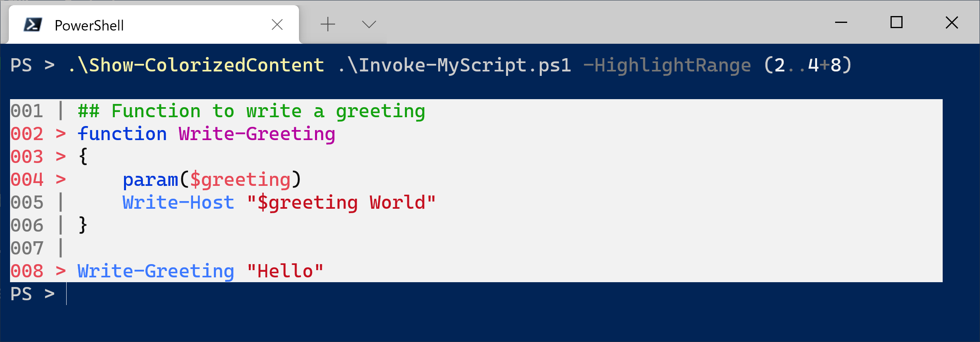Click the "Hello" string on line 008
980x342 pixels.
coord(285,271)
